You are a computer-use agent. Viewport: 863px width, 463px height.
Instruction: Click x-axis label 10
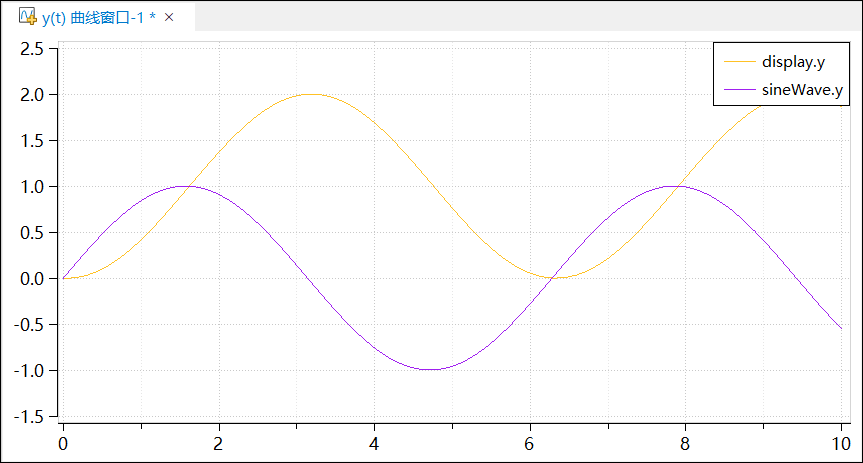[x=841, y=444]
